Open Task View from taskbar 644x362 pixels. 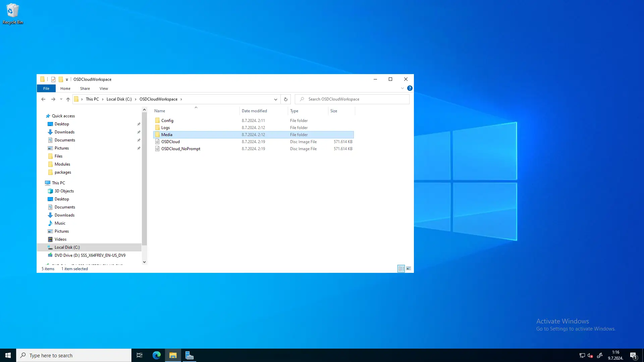coord(140,355)
